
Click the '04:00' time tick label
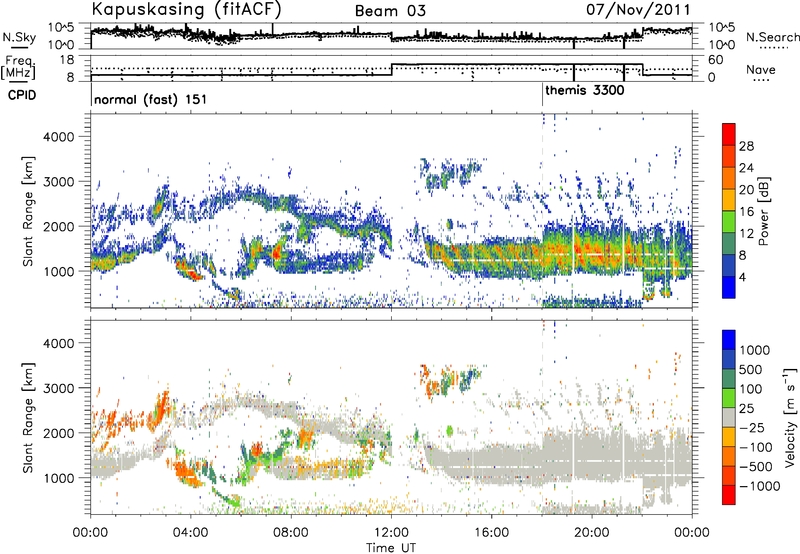191,533
